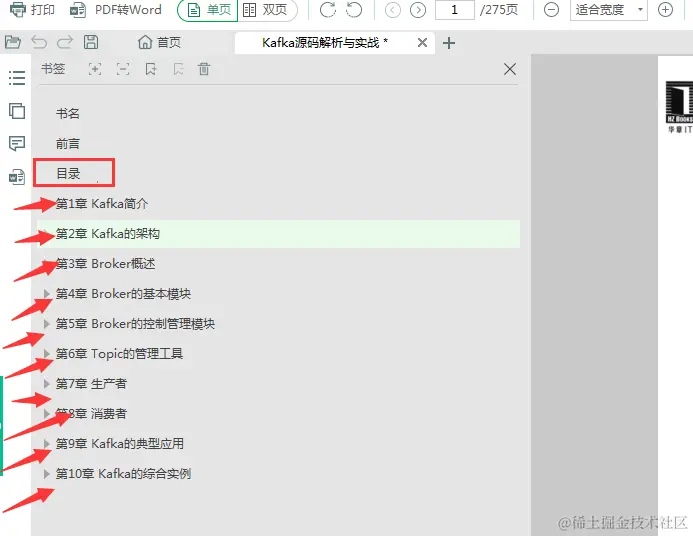Expand the 第5章 Broker的控制管理模块 node
The image size is (693, 536).
tap(46, 323)
